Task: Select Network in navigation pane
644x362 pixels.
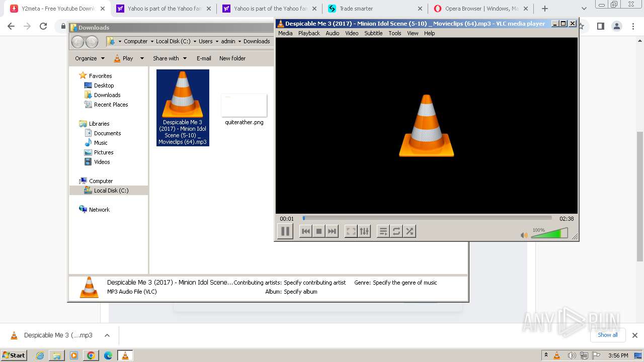Action: [99, 210]
